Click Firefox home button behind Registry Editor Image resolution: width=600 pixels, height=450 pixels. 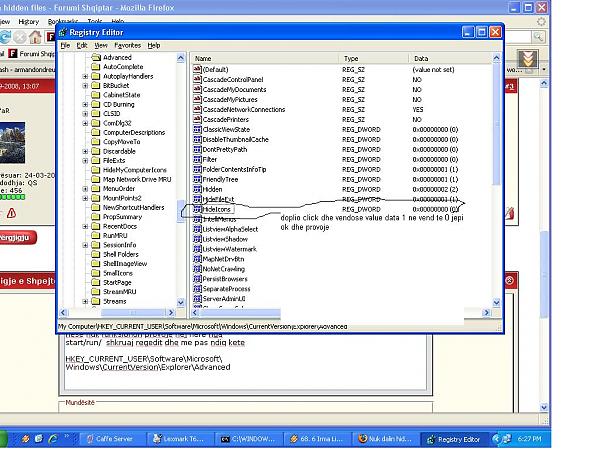tap(35, 37)
